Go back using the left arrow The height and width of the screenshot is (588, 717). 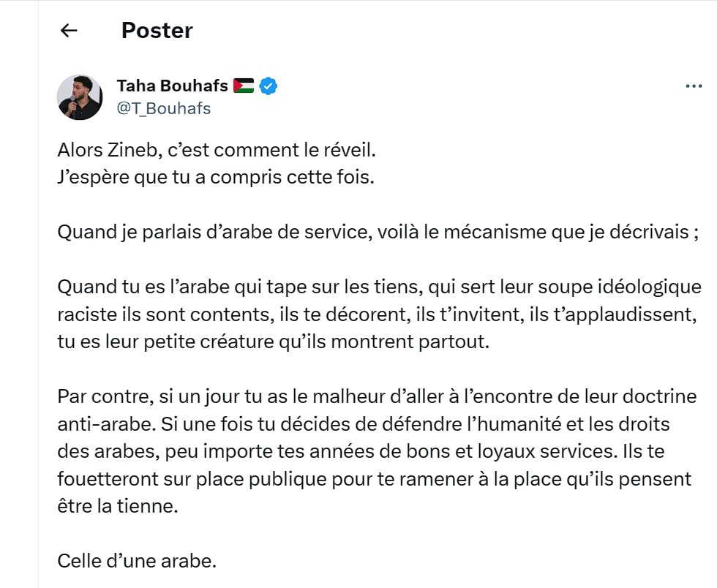click(x=69, y=31)
